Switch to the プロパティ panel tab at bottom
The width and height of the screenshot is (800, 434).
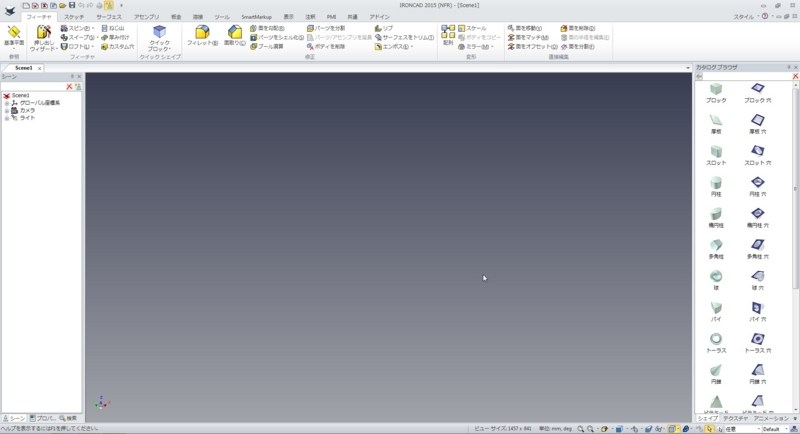(x=43, y=418)
